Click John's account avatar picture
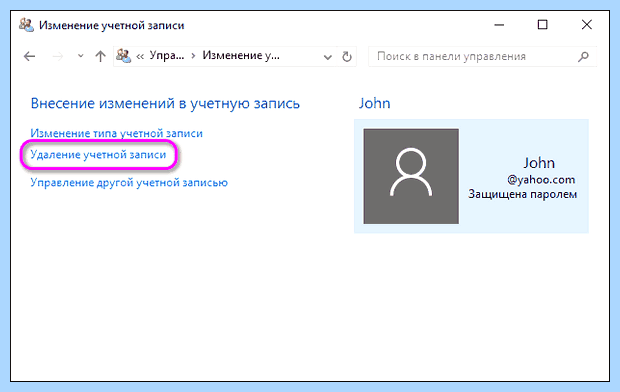 click(x=411, y=176)
